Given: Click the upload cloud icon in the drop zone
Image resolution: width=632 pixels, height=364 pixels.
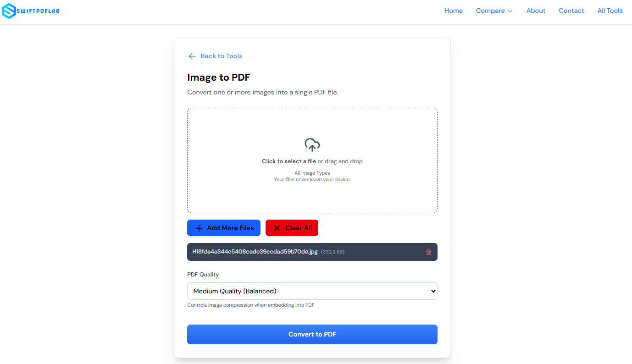Looking at the screenshot, I should point(312,144).
